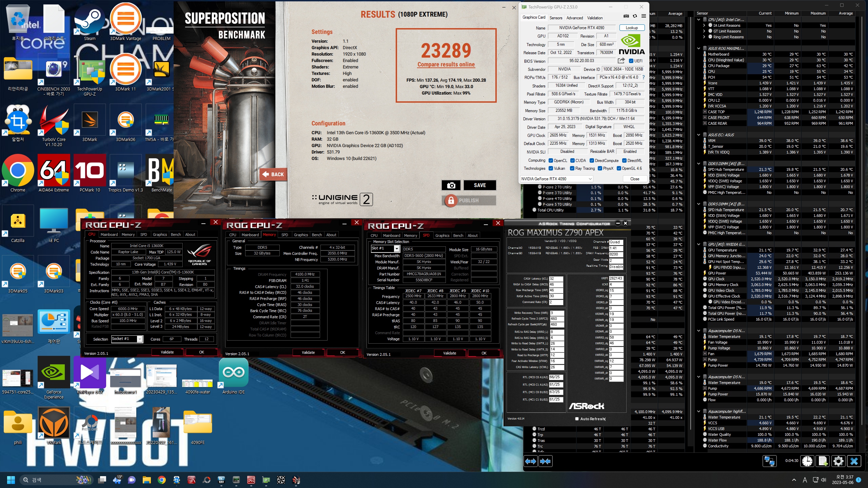
Task: Toggle the DirectCompute checkbox
Action: tap(592, 161)
